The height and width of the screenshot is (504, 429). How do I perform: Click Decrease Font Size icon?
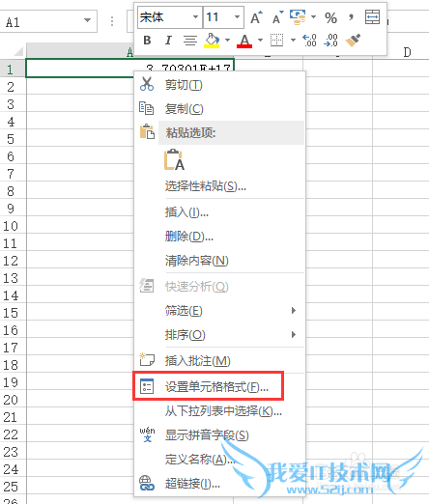[277, 17]
